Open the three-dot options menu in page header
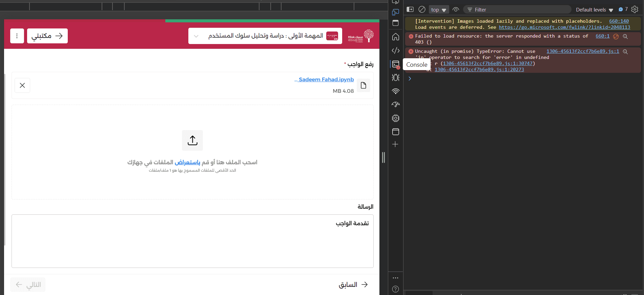Image resolution: width=644 pixels, height=295 pixels. coord(17,36)
